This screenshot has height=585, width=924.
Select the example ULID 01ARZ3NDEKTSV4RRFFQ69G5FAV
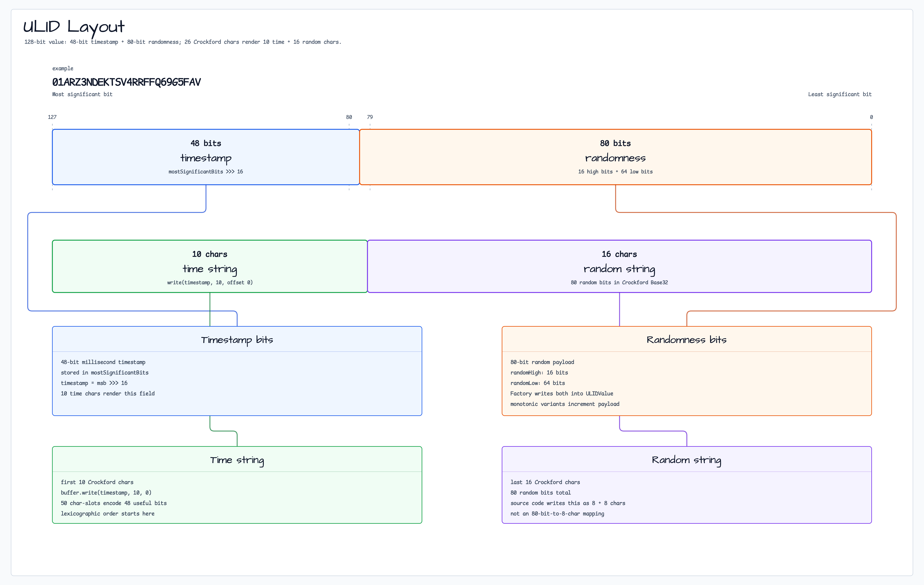click(126, 82)
